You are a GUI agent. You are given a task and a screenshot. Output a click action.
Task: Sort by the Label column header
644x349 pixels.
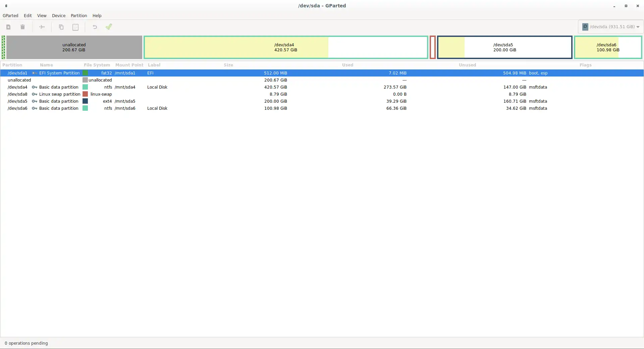point(154,65)
